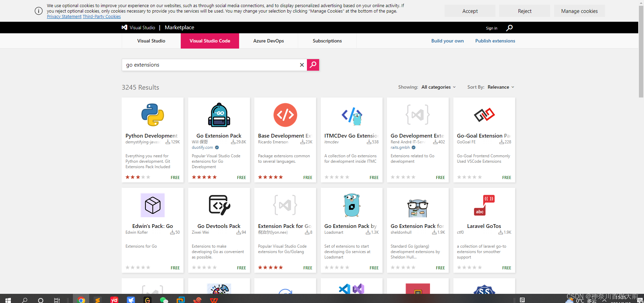The height and width of the screenshot is (303, 644).
Task: Click the 3245 Results count text
Action: 140,87
